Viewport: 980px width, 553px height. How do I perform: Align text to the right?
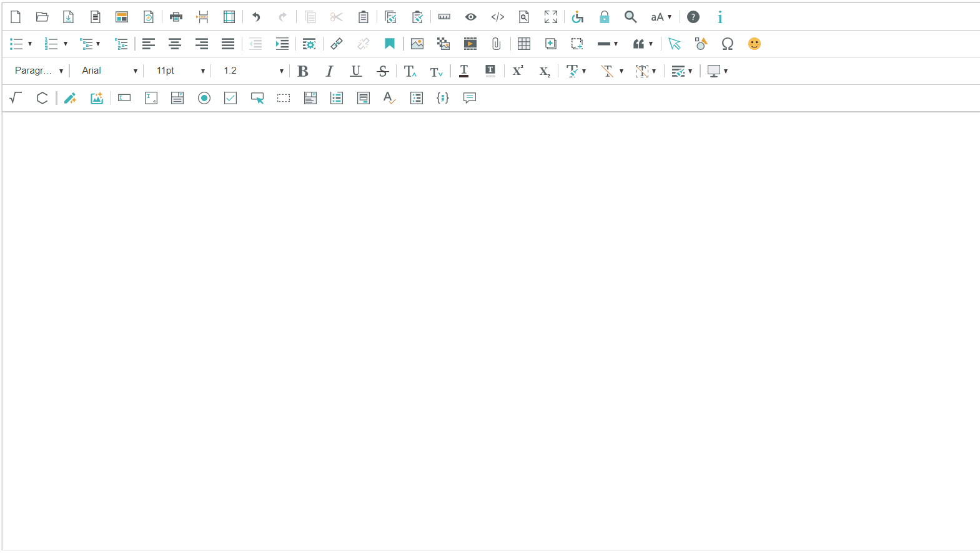201,44
